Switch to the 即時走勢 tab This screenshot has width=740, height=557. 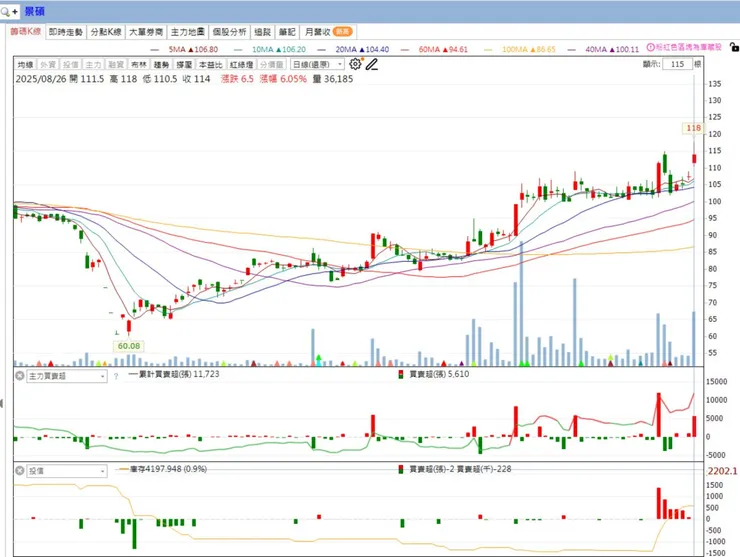(66, 32)
